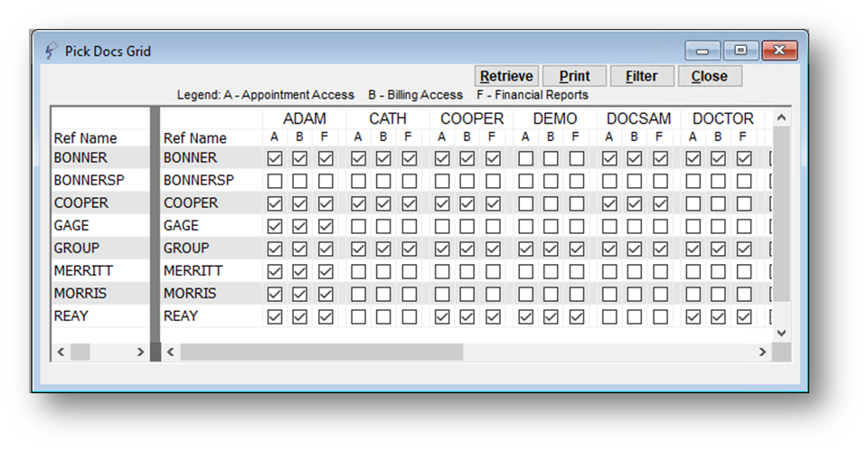Check BONNERSP COOPER F checkbox
868x452 pixels.
point(493,181)
